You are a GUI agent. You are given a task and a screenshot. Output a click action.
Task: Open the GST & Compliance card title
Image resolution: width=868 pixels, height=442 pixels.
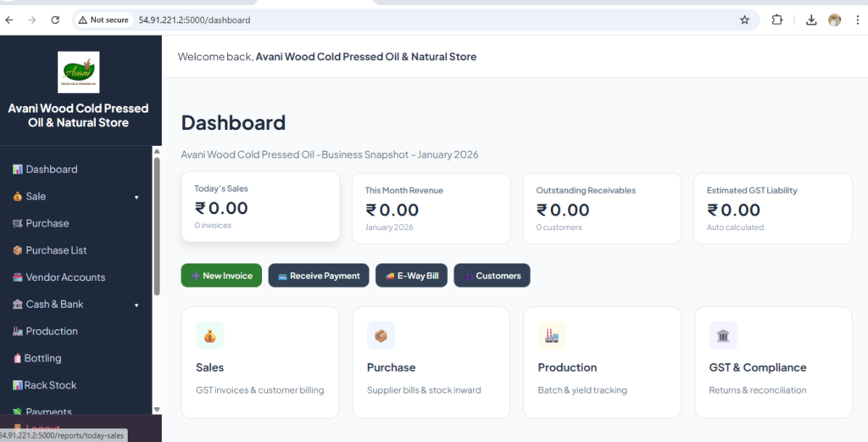(758, 367)
